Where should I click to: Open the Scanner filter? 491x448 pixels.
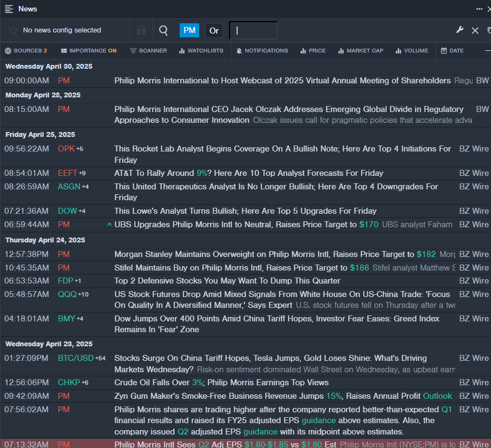coord(148,51)
